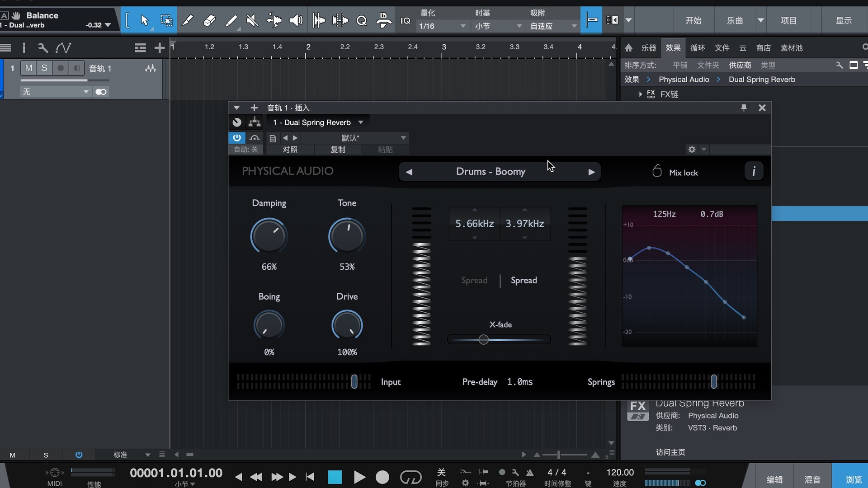Click the Pre-delay 1.0ms value

[520, 382]
